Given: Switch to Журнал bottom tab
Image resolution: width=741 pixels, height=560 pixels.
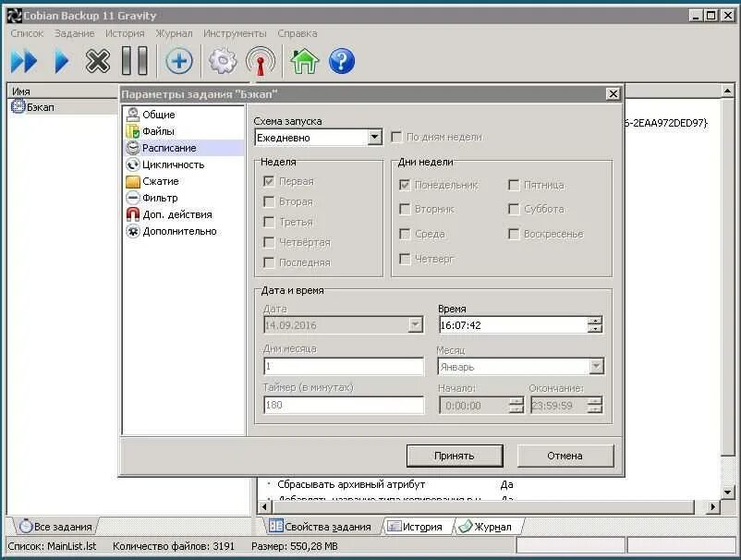Looking at the screenshot, I should tap(486, 527).
